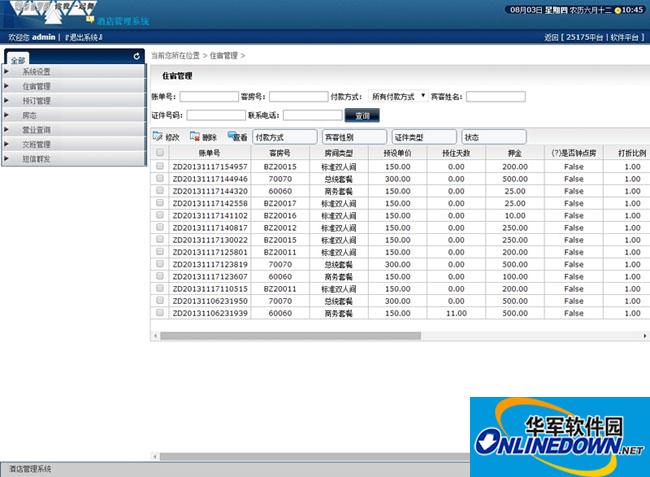Click the 预设单价 column header

[397, 153]
